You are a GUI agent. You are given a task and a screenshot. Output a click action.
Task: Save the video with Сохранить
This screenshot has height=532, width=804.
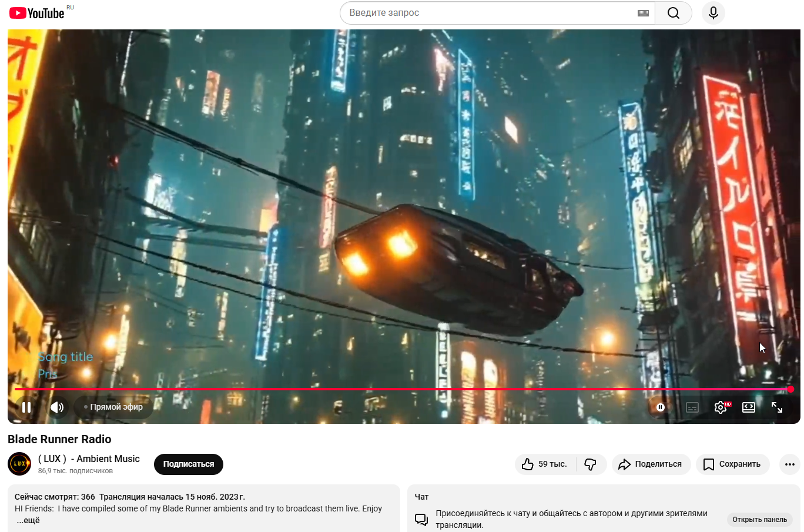[x=732, y=464]
